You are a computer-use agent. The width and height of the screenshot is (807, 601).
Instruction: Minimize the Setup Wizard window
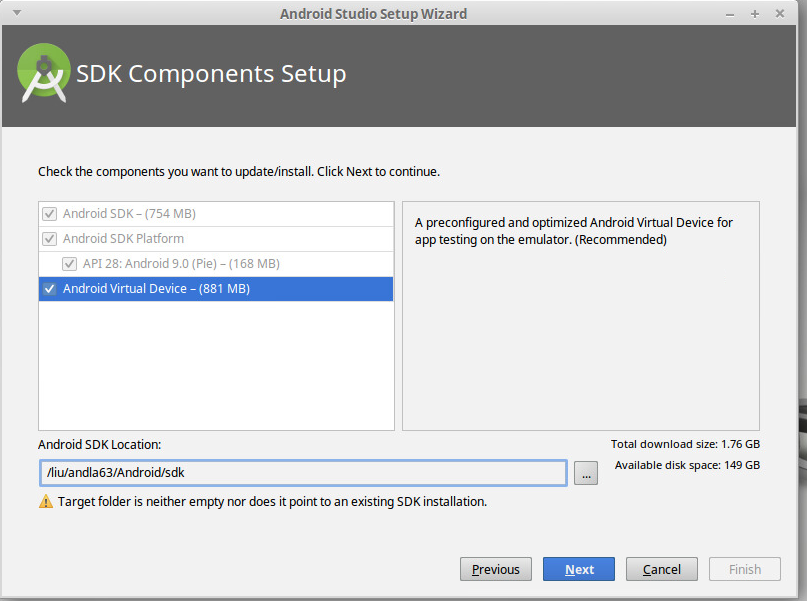pos(730,14)
